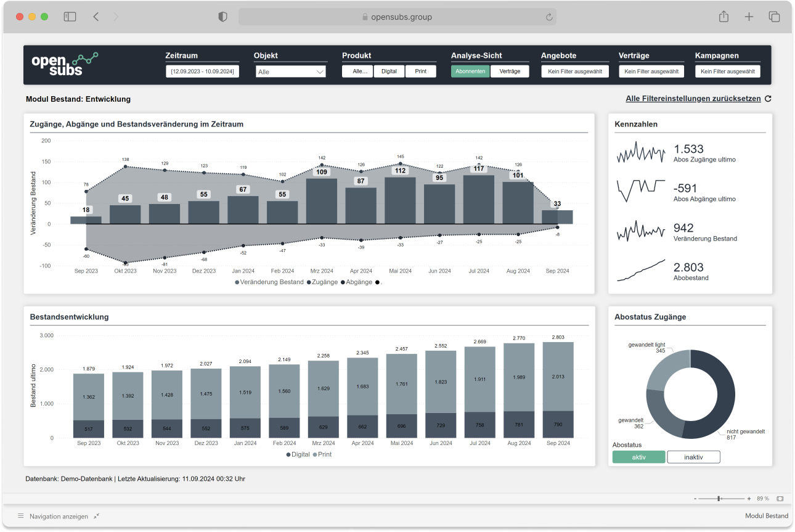Expand the Angebote filter dropdown
This screenshot has width=795, height=532.
click(574, 72)
